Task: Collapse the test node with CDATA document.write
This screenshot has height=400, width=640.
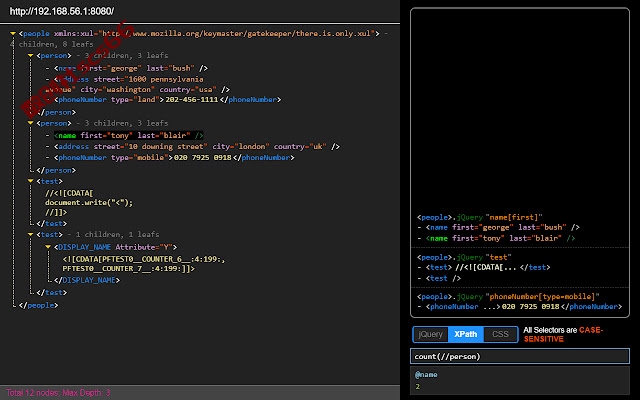Action: [x=30, y=181]
